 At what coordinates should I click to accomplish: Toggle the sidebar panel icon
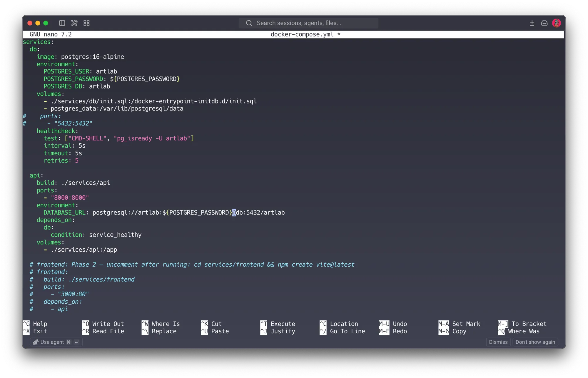[x=62, y=23]
